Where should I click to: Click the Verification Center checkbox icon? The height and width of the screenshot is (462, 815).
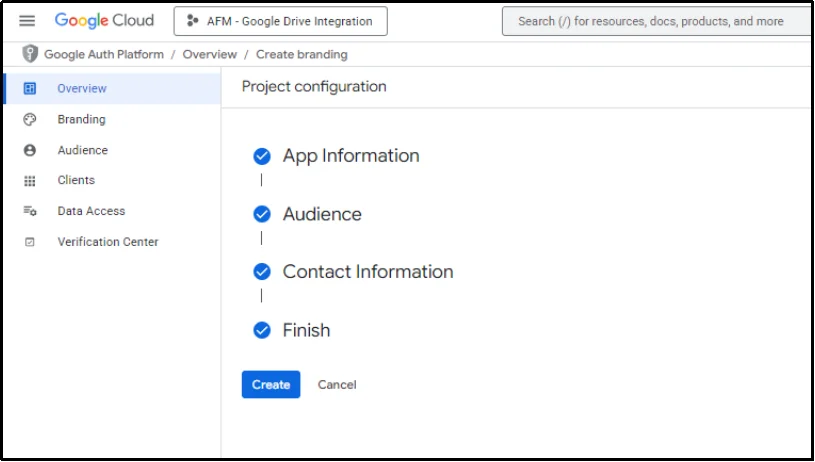[30, 242]
